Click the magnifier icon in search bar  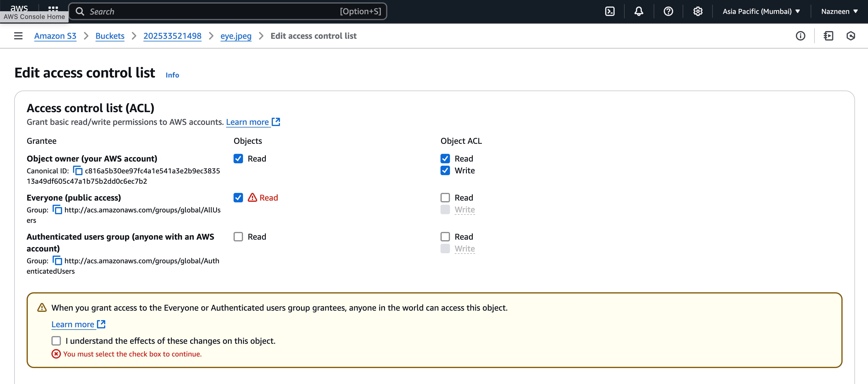(x=80, y=12)
